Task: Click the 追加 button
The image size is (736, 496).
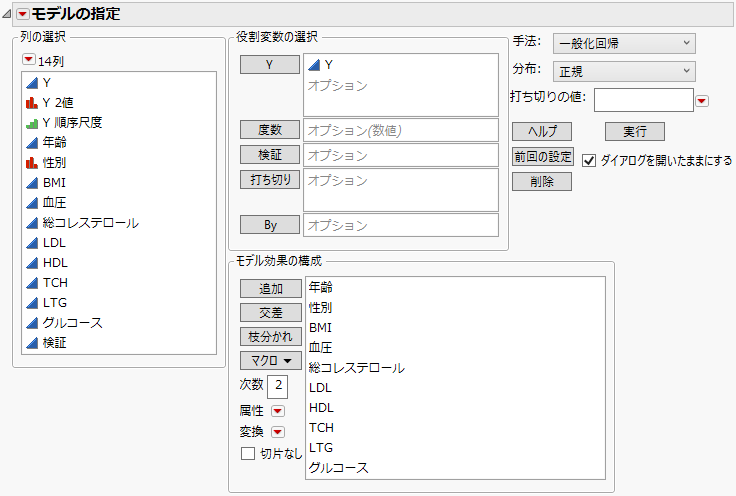Action: (270, 288)
